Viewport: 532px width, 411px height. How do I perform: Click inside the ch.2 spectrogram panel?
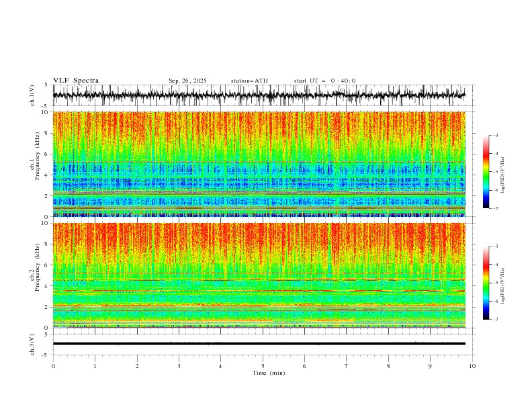[x=259, y=275]
